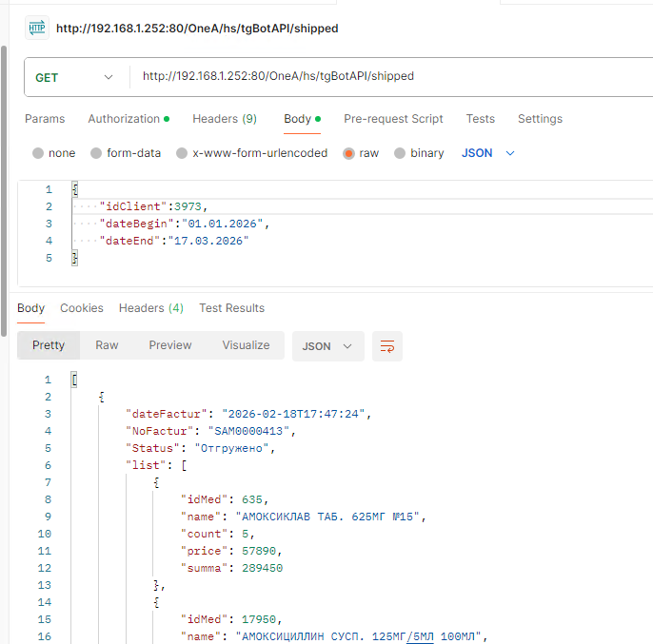Click the Visualize response button

pos(246,345)
